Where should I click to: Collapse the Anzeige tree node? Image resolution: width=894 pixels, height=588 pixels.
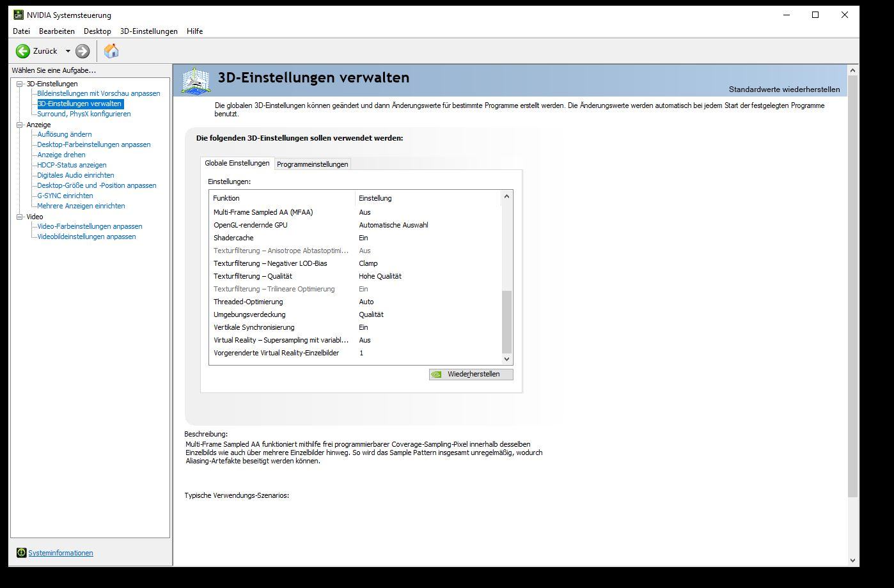click(x=19, y=125)
